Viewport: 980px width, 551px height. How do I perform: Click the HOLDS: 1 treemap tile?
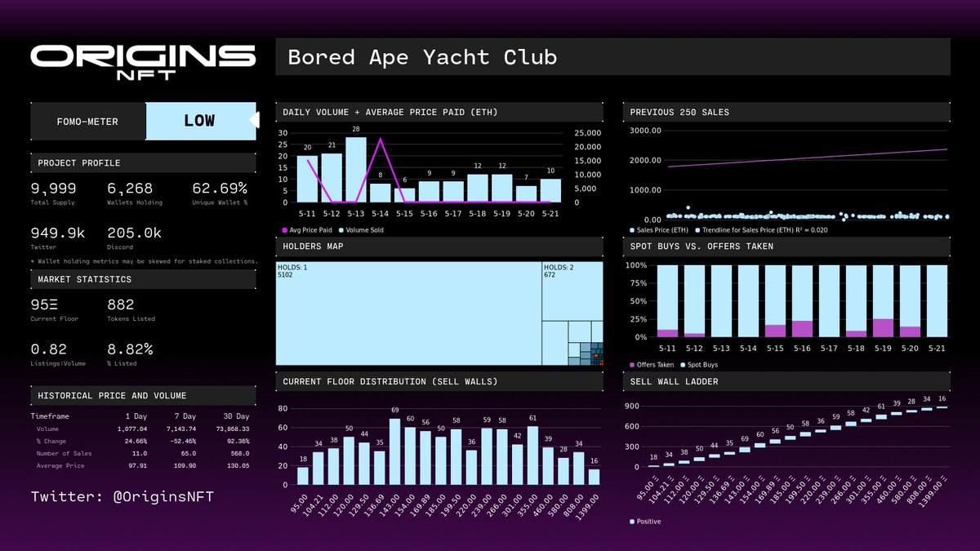tap(409, 313)
